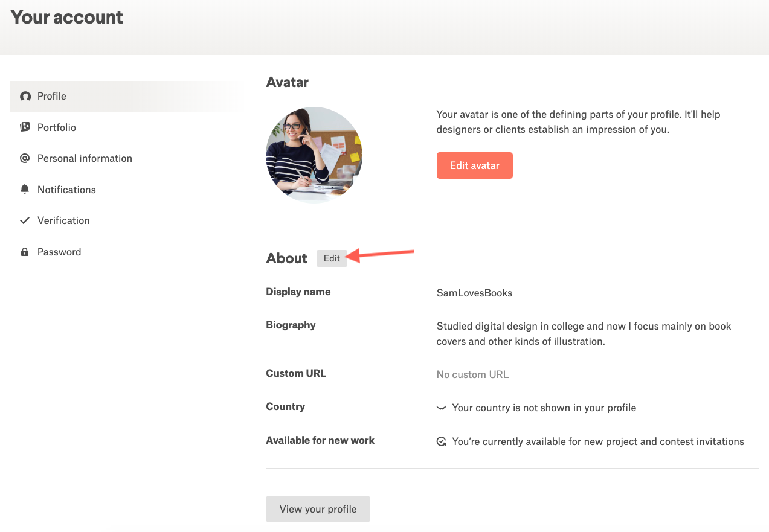Click the Verification checkmark icon
Image resolution: width=769 pixels, height=532 pixels.
(25, 220)
